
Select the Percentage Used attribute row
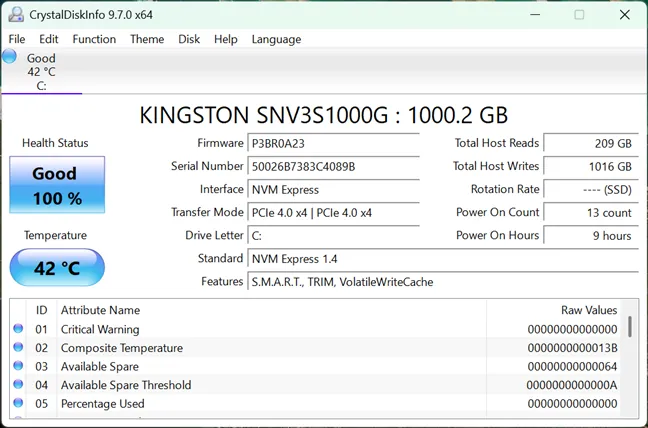point(317,404)
